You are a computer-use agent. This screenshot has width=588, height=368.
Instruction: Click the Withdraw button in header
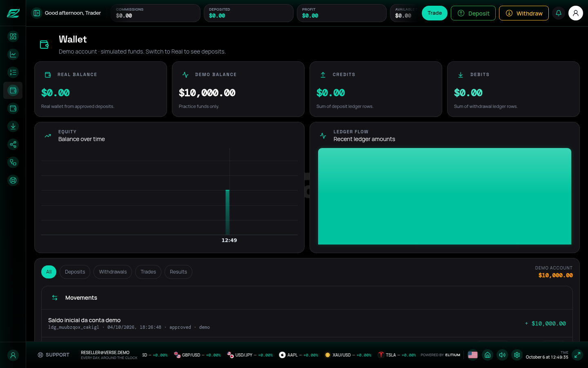pyautogui.click(x=524, y=13)
